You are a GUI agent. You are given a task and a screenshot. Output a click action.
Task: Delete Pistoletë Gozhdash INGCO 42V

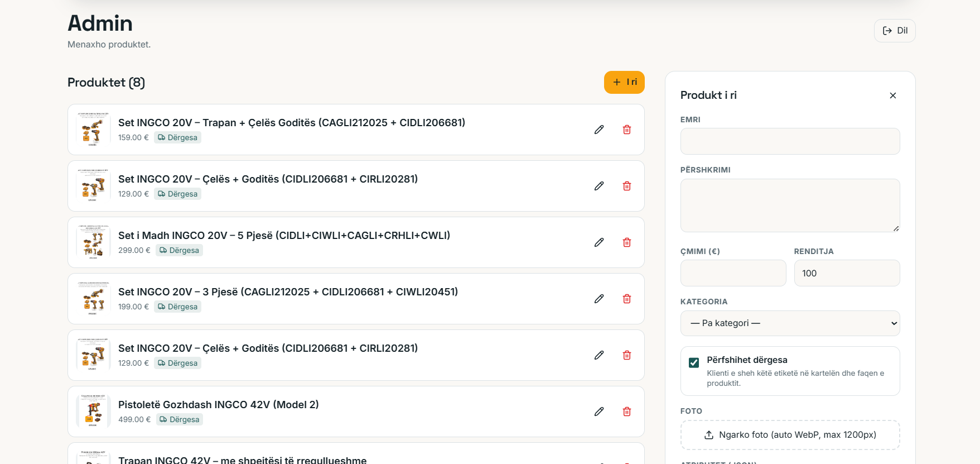(627, 412)
